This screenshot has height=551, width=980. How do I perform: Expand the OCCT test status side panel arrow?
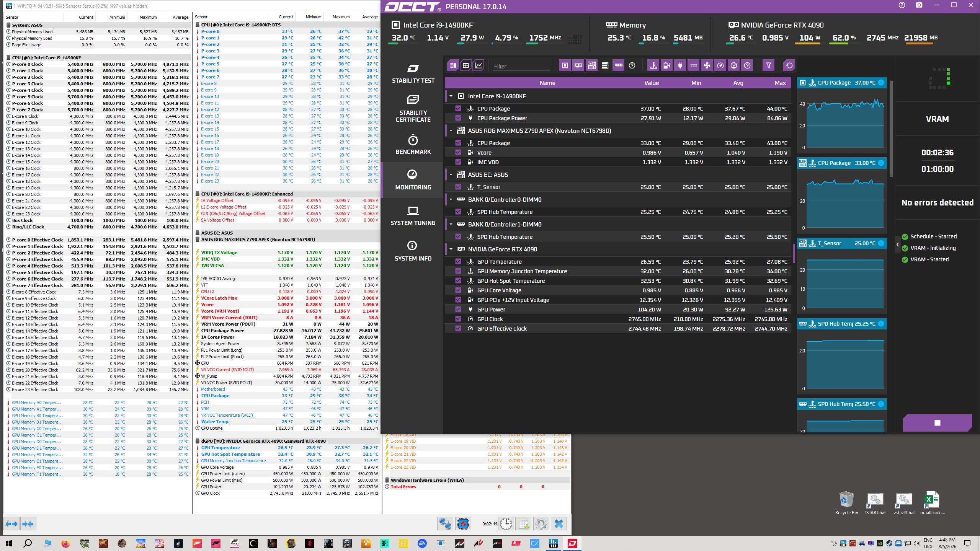point(897,245)
